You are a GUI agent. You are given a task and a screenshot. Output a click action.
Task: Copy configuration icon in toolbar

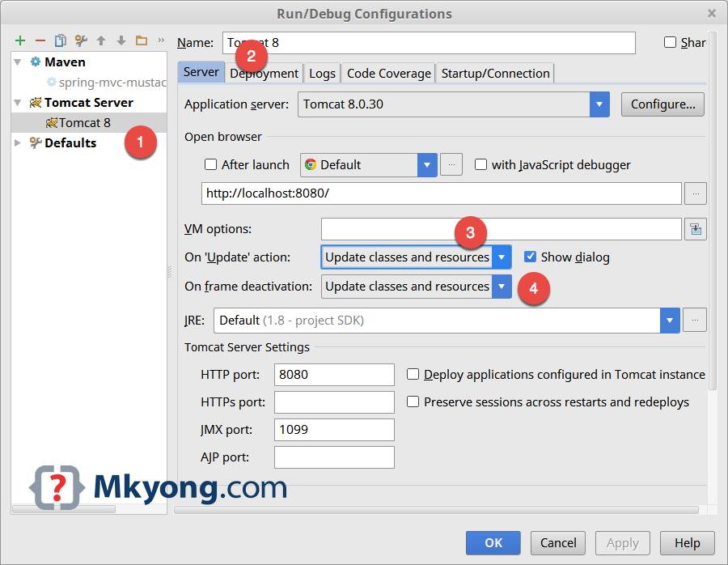(x=61, y=41)
